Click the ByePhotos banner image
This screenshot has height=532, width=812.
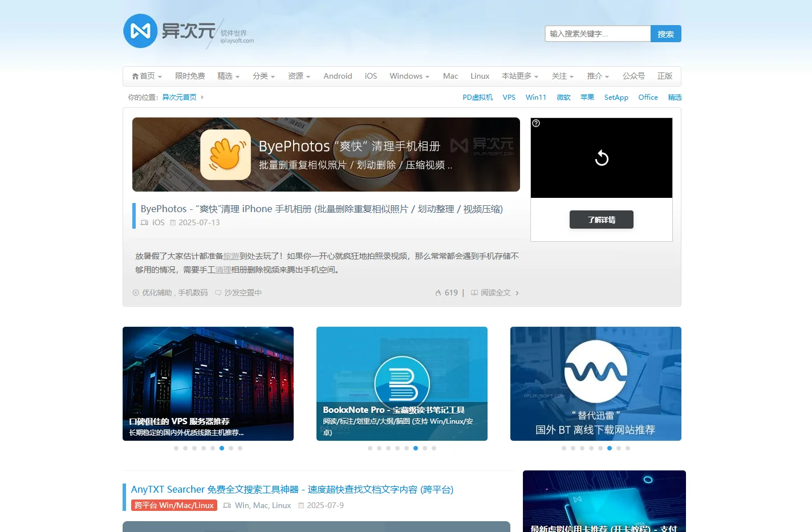click(x=326, y=155)
